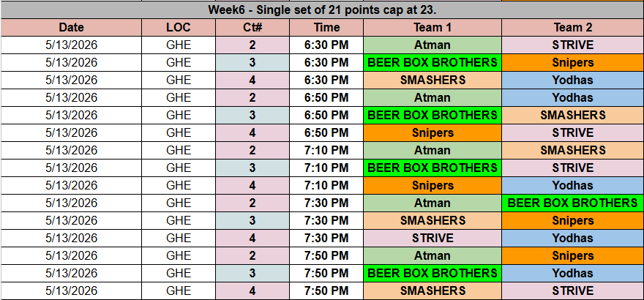Click SMASHERS in Team 1 at 7:30 PM
The width and height of the screenshot is (644, 300).
433,220
